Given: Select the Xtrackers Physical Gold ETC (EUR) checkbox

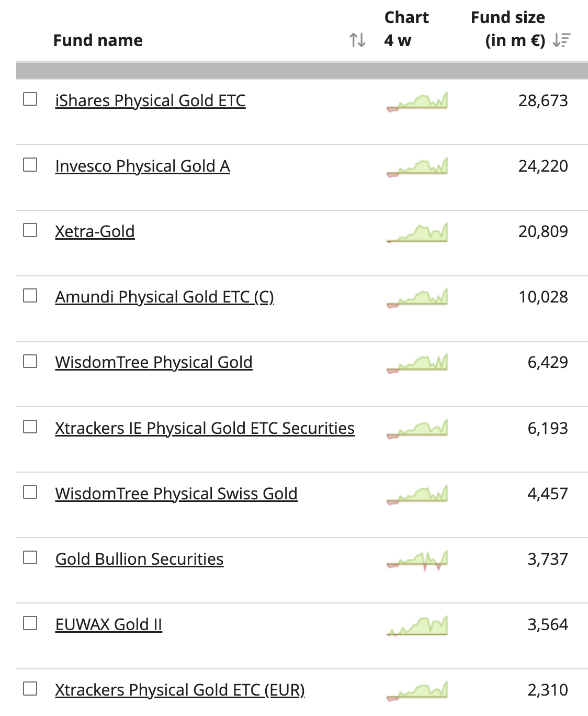Looking at the screenshot, I should 30,689.
